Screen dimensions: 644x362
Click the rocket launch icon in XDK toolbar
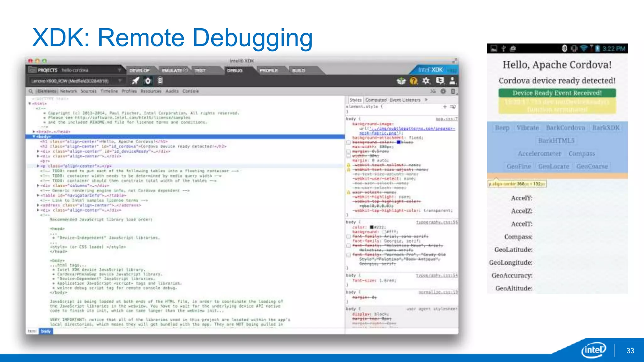tap(136, 81)
